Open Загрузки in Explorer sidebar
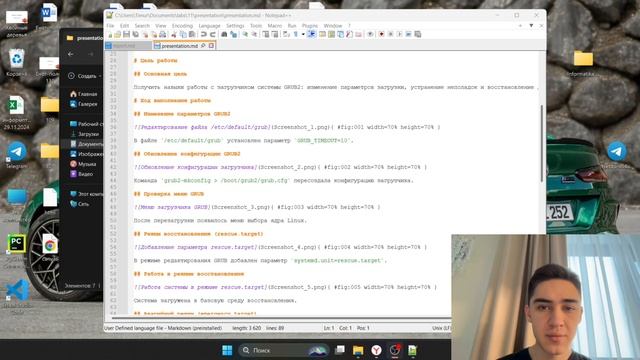640x360 pixels. click(x=85, y=134)
